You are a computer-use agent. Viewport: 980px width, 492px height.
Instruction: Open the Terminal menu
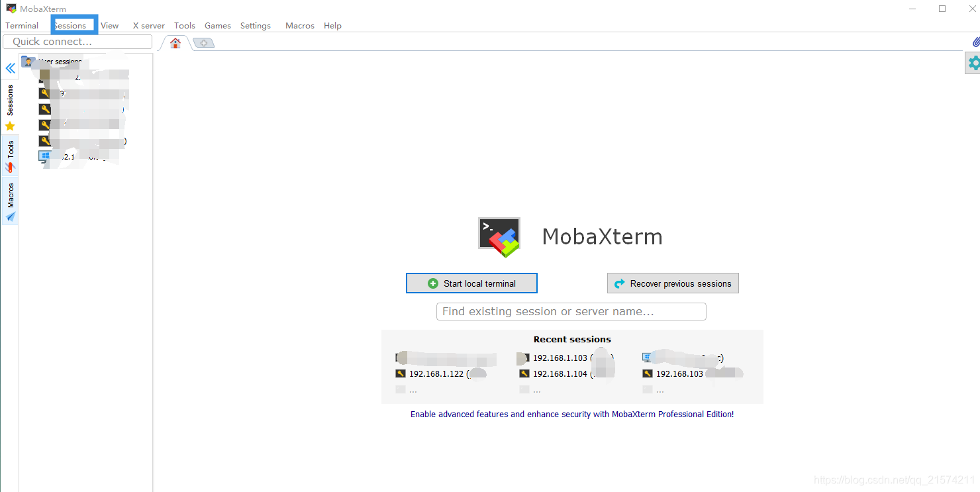click(22, 26)
